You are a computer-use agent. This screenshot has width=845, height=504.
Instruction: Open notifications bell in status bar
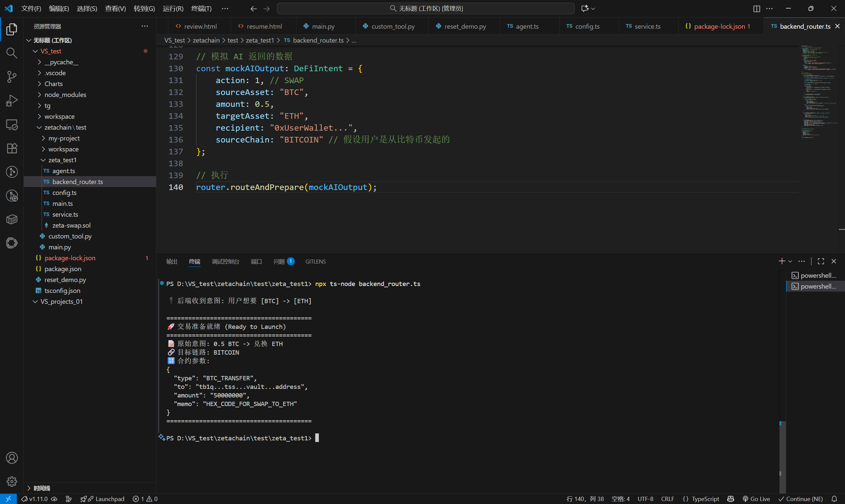click(x=834, y=499)
